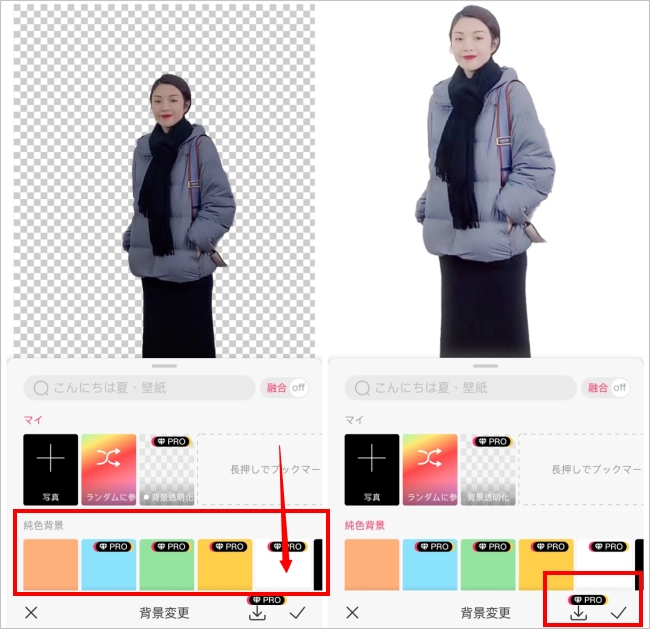Tap the X cancel icon in right panel
Viewport: 650px width, 629px height.
click(352, 612)
